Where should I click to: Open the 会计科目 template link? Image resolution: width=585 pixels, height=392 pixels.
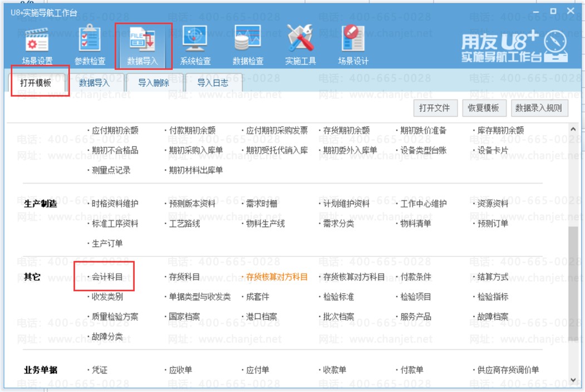pyautogui.click(x=107, y=277)
